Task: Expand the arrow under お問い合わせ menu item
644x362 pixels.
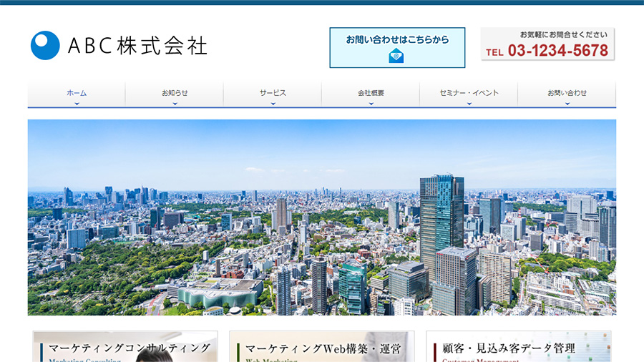Action: click(567, 104)
